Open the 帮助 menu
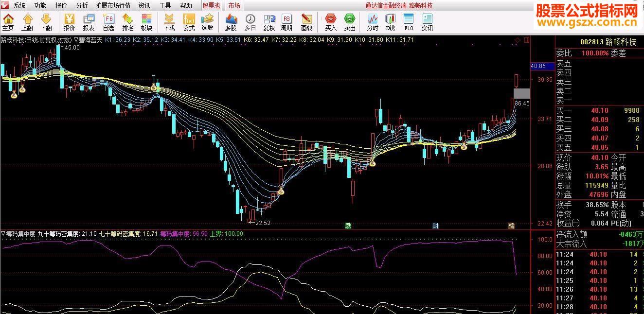Image resolution: width=644 pixels, height=314 pixels. point(186,6)
